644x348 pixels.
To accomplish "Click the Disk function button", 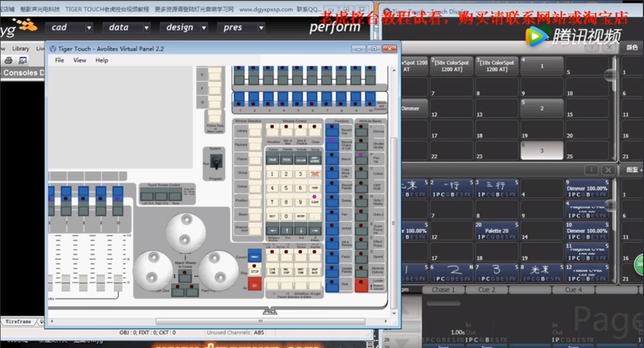I will pyautogui.click(x=332, y=285).
